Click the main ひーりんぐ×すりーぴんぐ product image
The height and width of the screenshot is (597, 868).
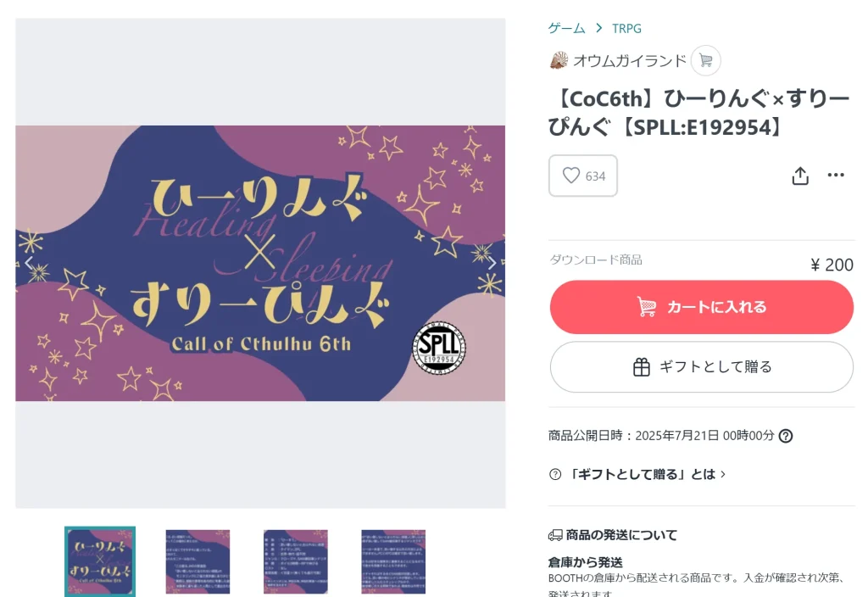[x=260, y=264]
